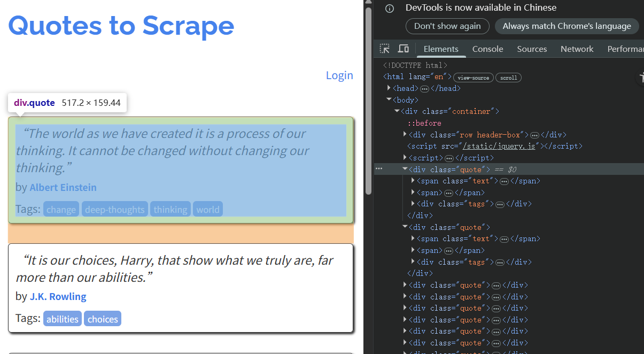
Task: Click the world tag
Action: pos(208,209)
